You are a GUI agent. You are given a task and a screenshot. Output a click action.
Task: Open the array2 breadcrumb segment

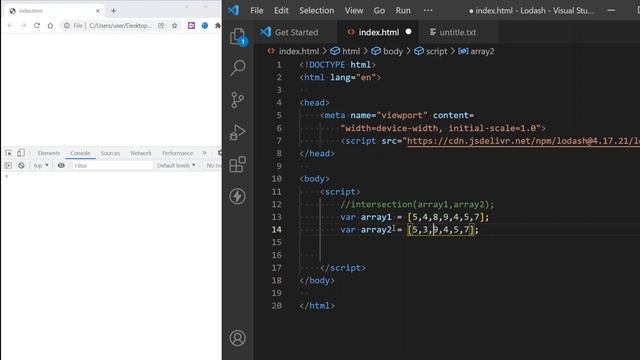[x=476, y=51]
